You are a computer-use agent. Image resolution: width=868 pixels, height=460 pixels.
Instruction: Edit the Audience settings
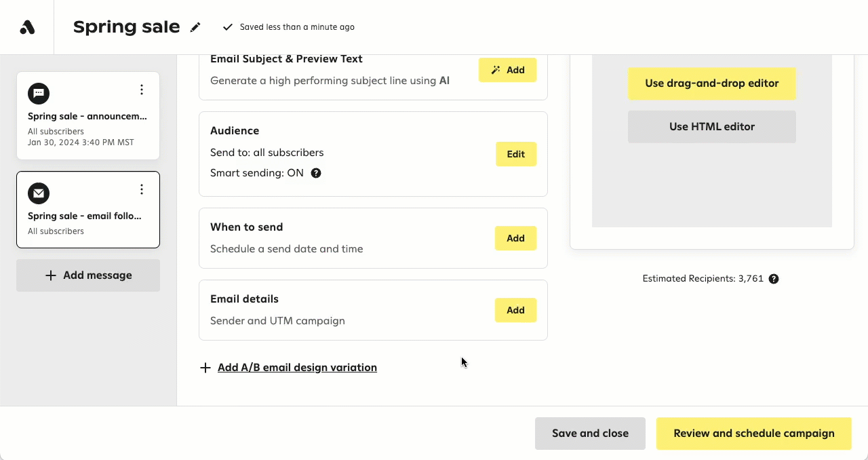tap(515, 154)
